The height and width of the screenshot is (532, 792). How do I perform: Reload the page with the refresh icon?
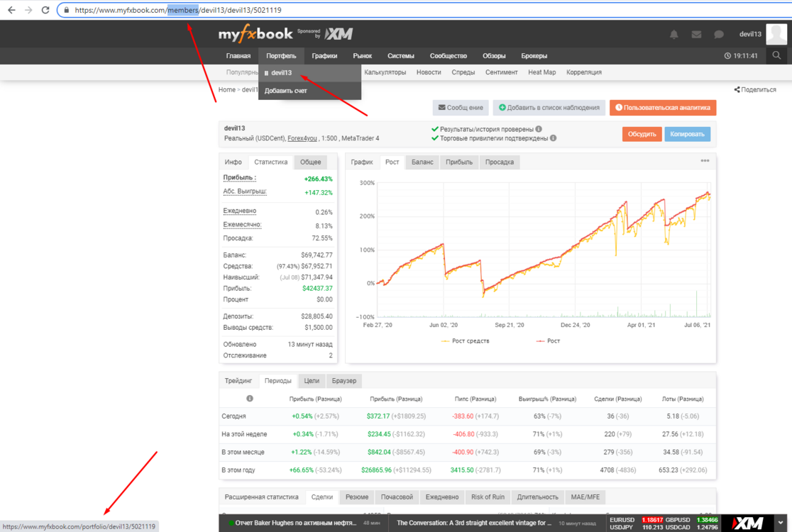click(45, 10)
